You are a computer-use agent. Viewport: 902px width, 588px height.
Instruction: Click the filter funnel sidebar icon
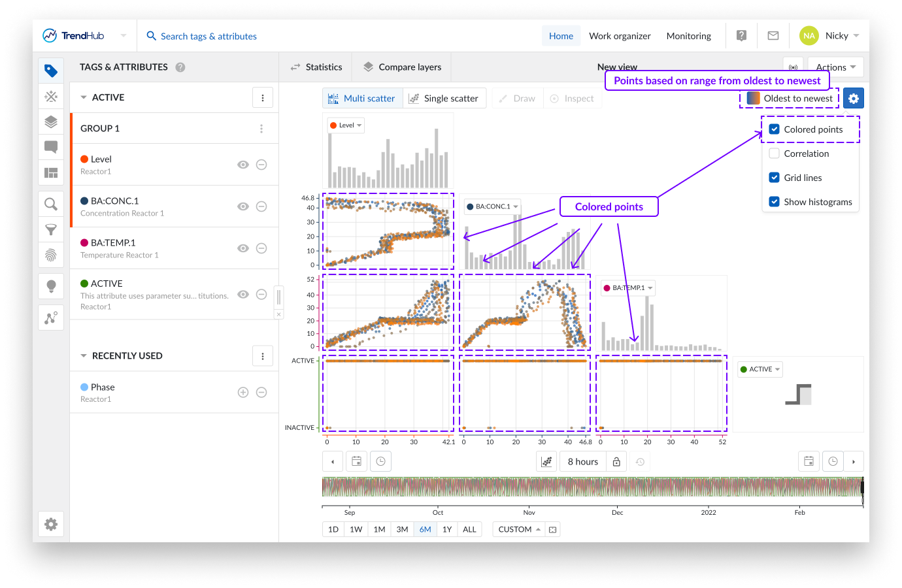click(51, 229)
